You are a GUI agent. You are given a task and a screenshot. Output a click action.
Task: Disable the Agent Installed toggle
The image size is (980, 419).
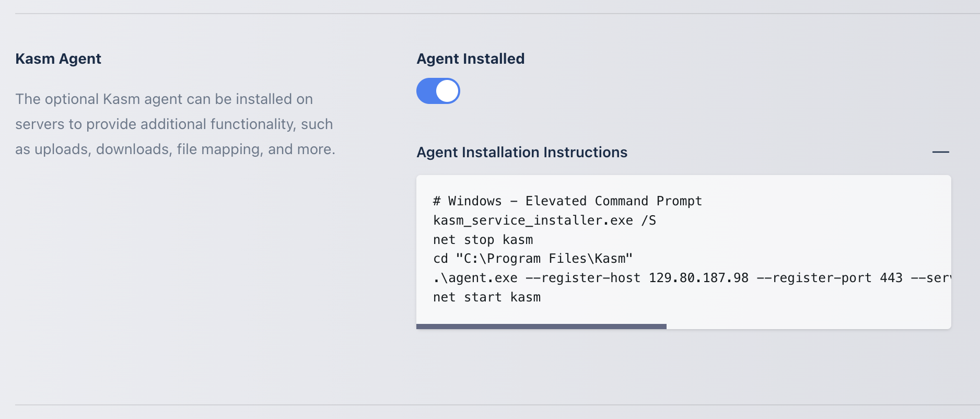tap(438, 91)
